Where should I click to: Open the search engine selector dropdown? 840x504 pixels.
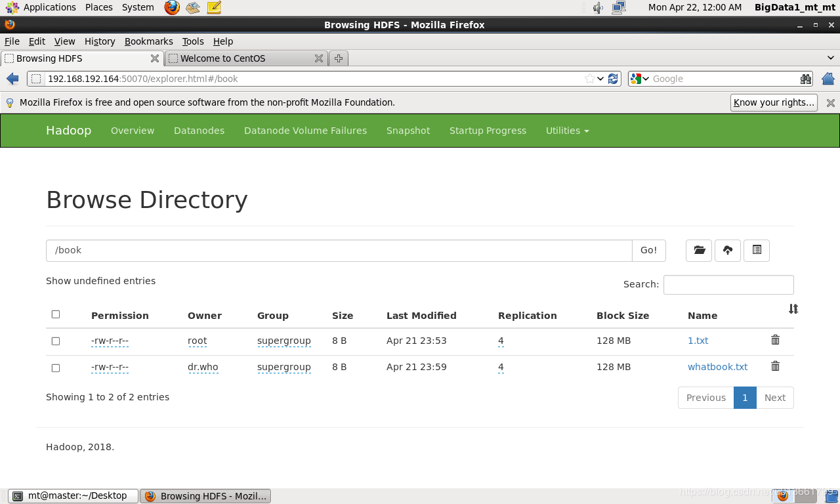pyautogui.click(x=640, y=79)
